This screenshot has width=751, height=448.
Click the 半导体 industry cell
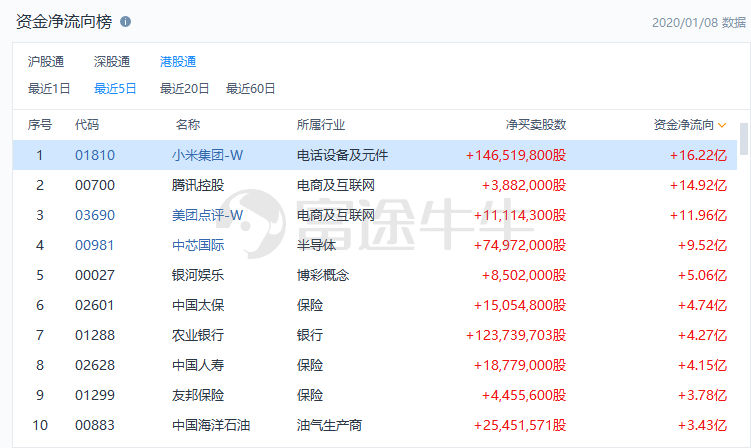316,245
